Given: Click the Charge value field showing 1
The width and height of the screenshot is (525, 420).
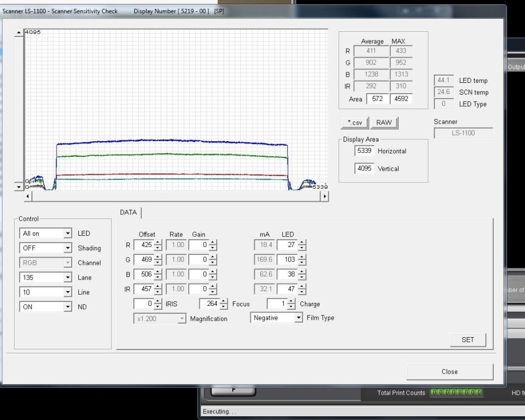Looking at the screenshot, I should (278, 304).
